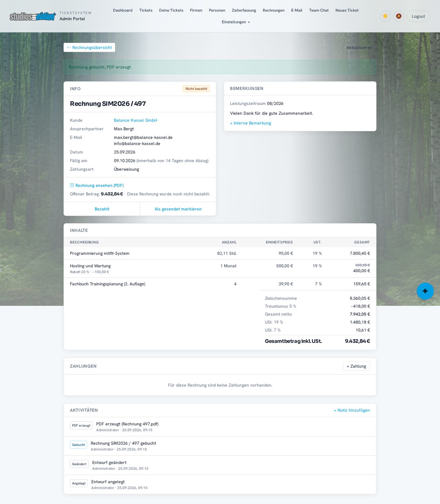Open Team-Chat from the navigation
The height and width of the screenshot is (504, 440).
tap(319, 10)
